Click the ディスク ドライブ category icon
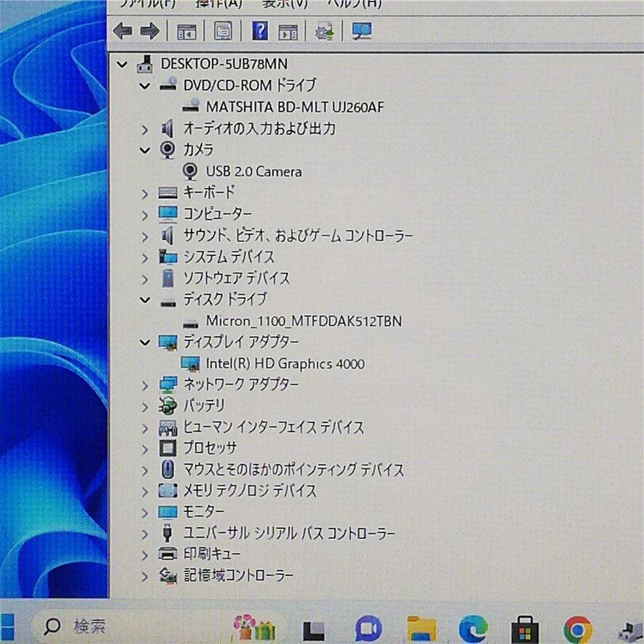 (168, 302)
